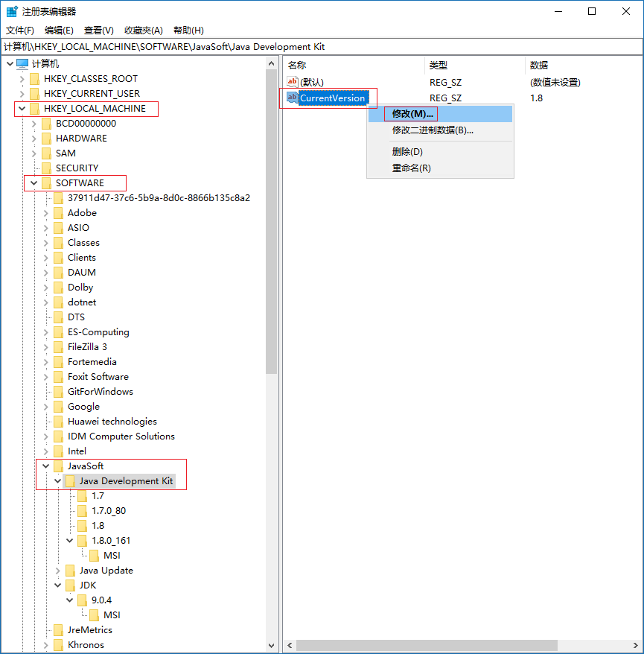Open the 收藏夹(A) menu
Screen dimensions: 644x654
(x=144, y=30)
